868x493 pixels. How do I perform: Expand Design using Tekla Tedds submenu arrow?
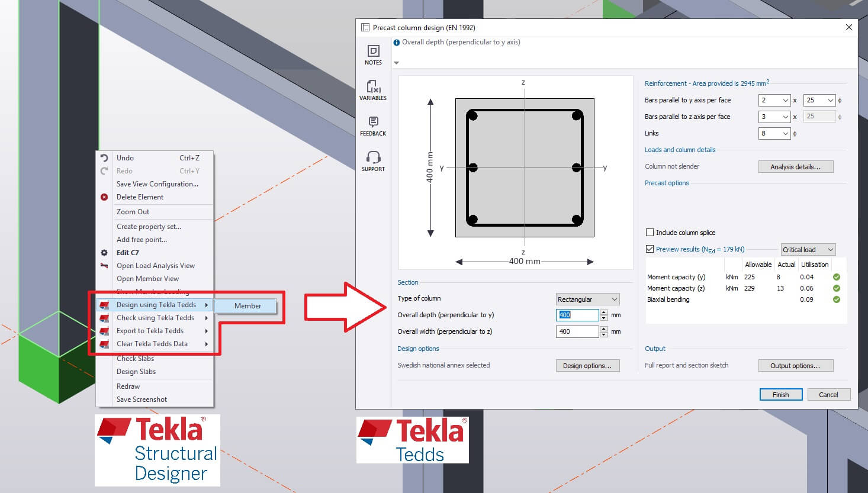point(207,305)
